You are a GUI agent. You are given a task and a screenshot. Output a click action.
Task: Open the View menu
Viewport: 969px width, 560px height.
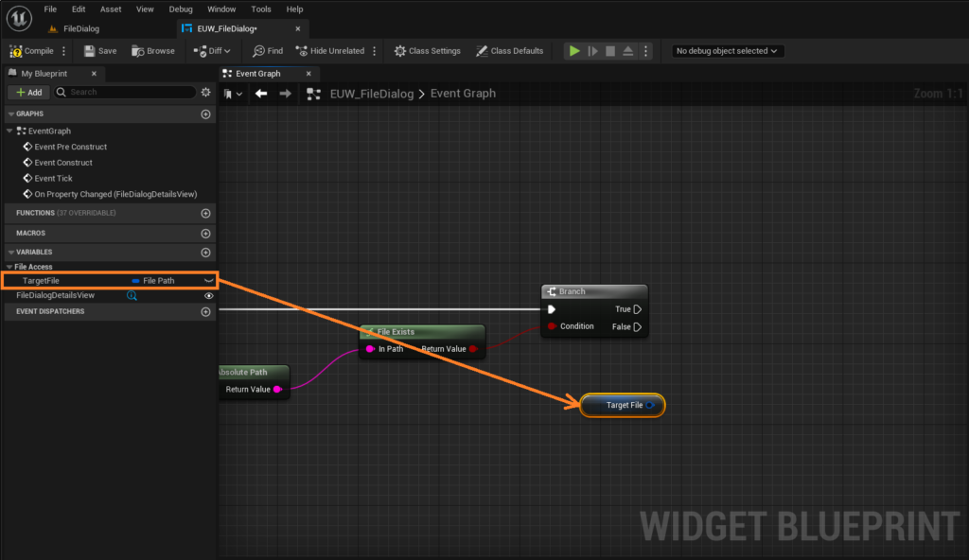pos(145,9)
